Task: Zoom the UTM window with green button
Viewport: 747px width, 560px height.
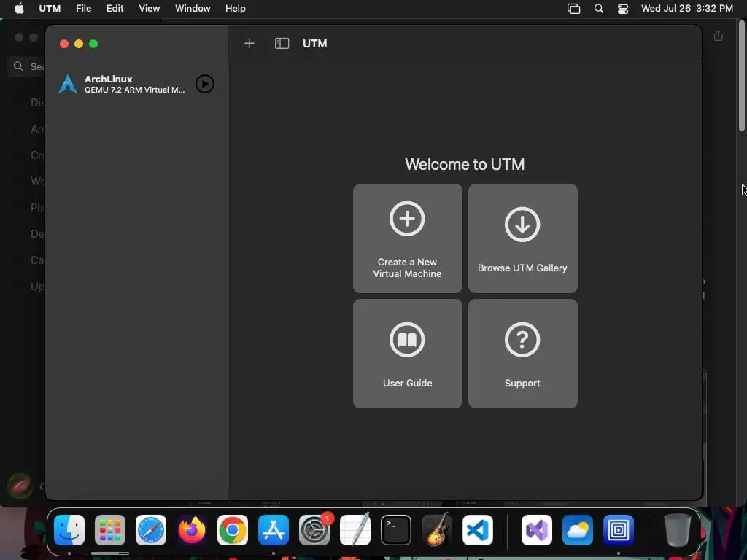Action: click(x=93, y=44)
